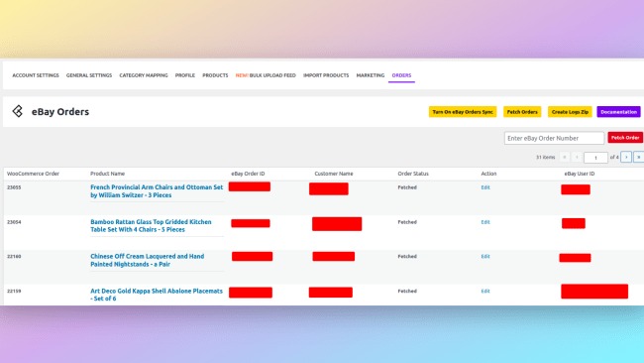Open Art Deco Gold Kappa Placemats link
Viewport: 644px width, 363px height.
[157, 295]
